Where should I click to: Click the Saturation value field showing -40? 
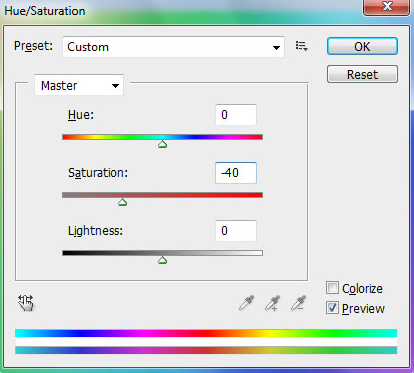pyautogui.click(x=236, y=173)
